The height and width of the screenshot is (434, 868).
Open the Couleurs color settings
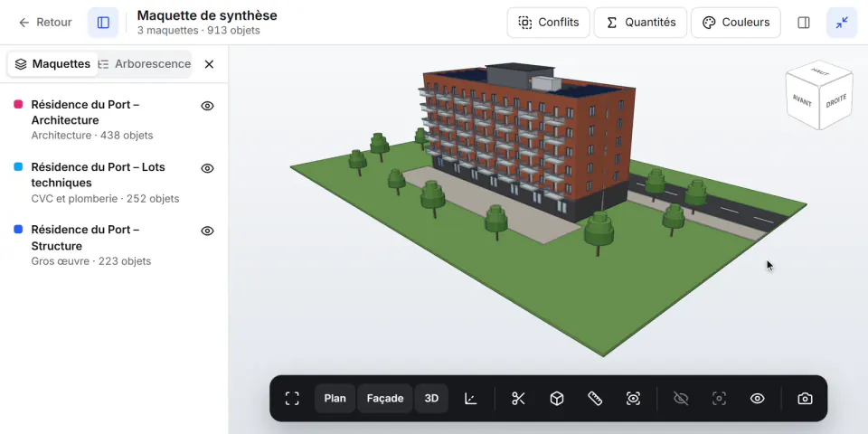[736, 22]
